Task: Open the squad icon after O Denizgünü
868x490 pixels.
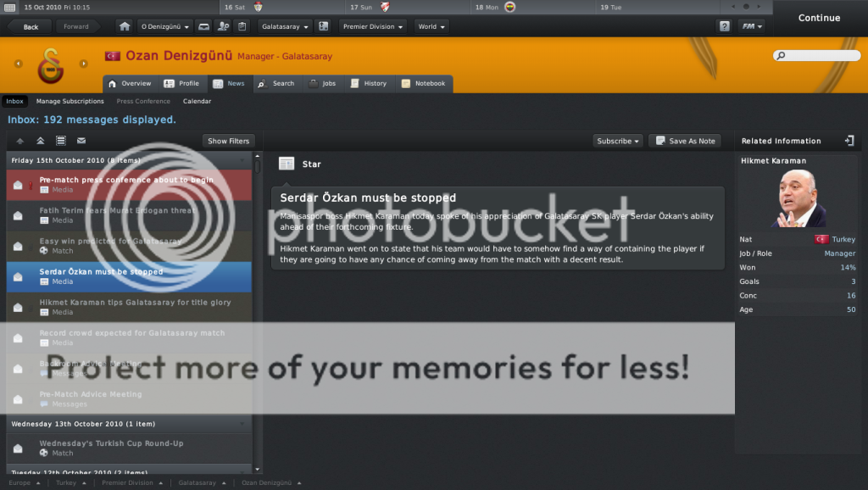Action: click(x=203, y=26)
